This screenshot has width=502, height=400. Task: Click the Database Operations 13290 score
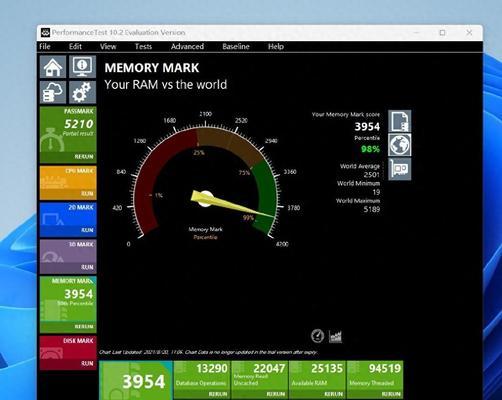tap(212, 368)
